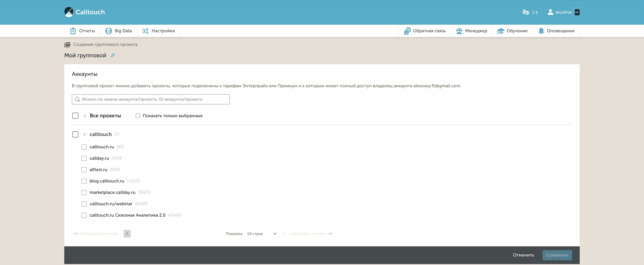Select the calltouch account checkbox
The height and width of the screenshot is (265, 644).
pyautogui.click(x=75, y=134)
